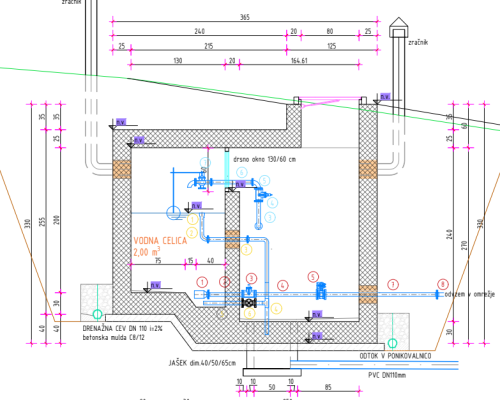Click the yellow circled number 6 marker
The height and width of the screenshot is (400, 500).
tap(249, 313)
